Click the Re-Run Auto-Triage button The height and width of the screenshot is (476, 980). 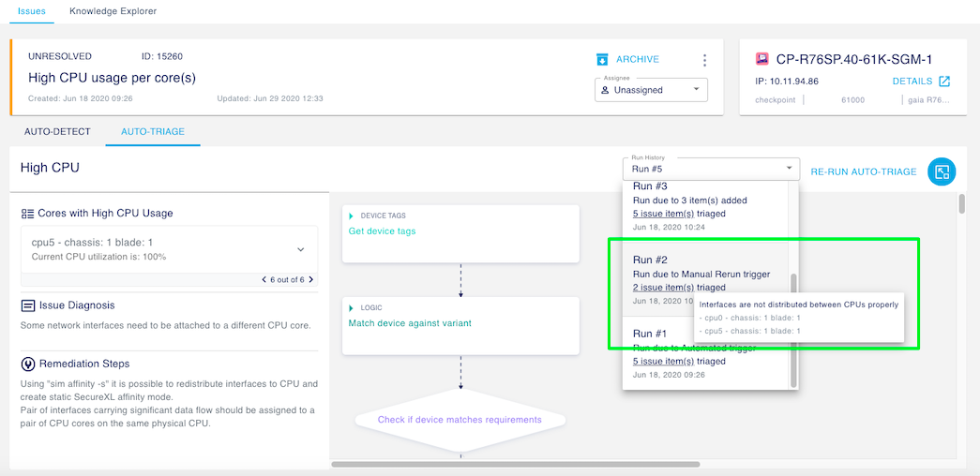tap(863, 171)
